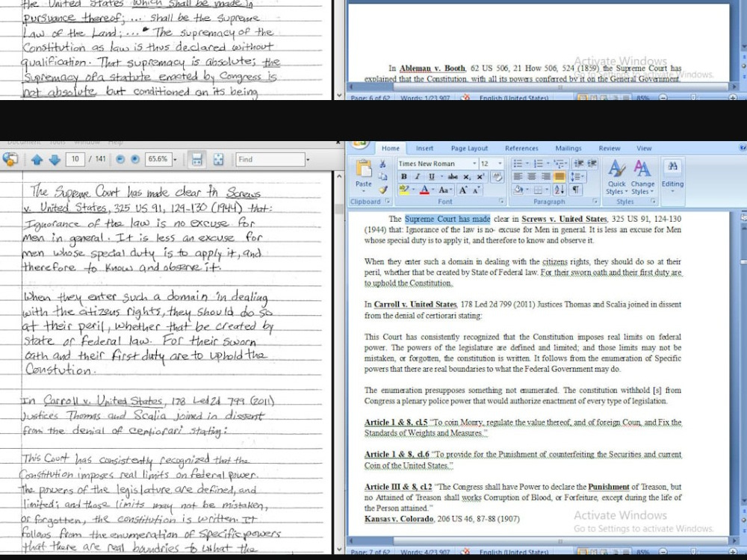747x560 pixels.
Task: Click the Decrease Indent icon
Action: click(x=579, y=164)
